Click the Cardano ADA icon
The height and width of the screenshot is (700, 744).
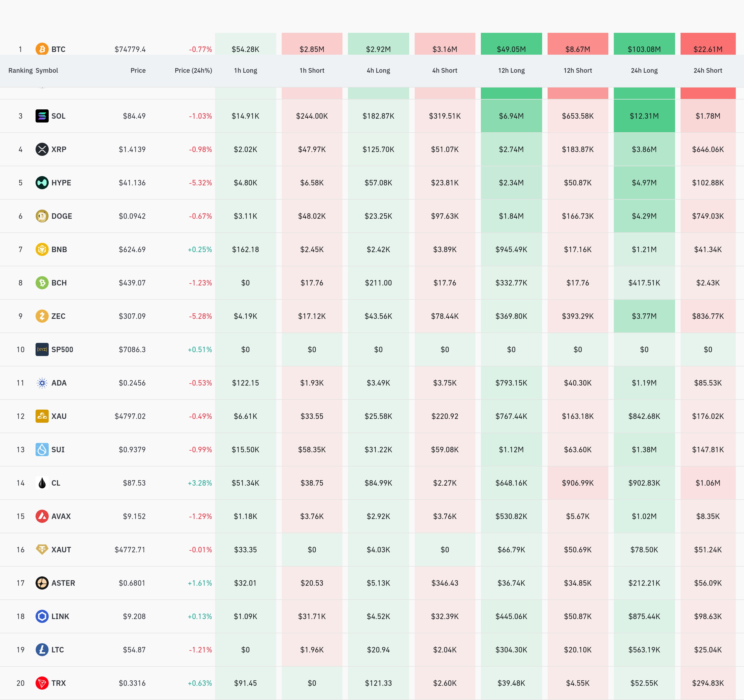(42, 383)
